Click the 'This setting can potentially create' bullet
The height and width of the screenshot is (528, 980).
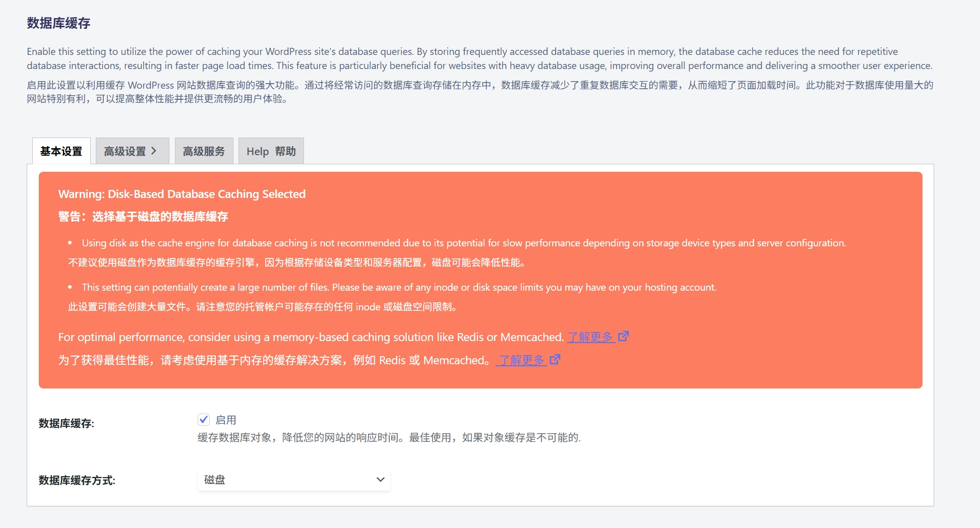tap(399, 287)
